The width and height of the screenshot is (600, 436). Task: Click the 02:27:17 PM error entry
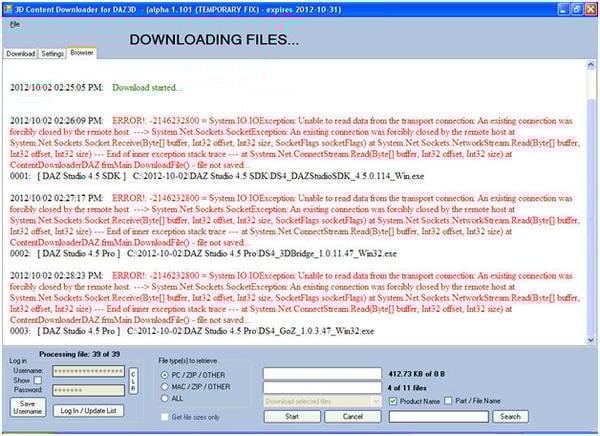click(x=295, y=220)
